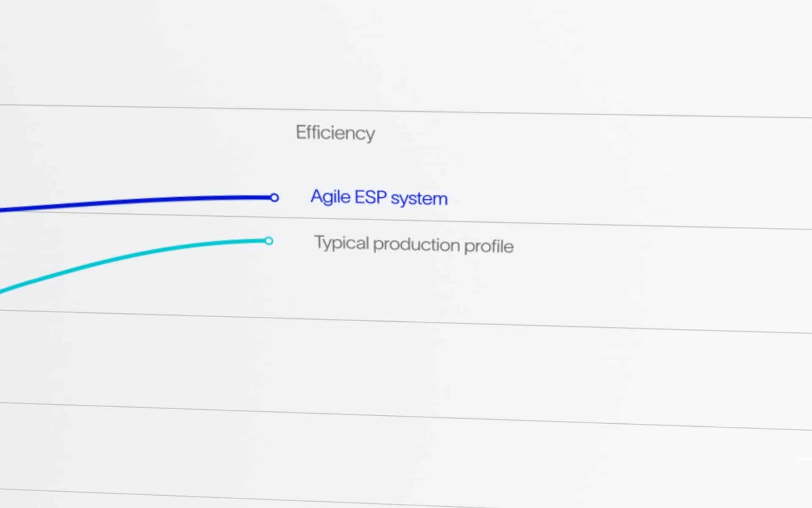Viewport: 812px width, 508px height.
Task: Click the Agile ESP system label
Action: [x=379, y=198]
